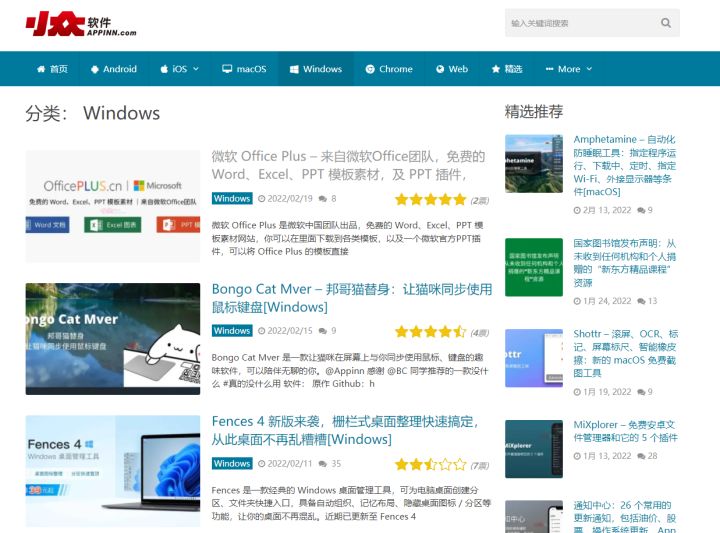This screenshot has width=720, height=533.
Task: Rate Office Plus with the fifth star
Action: click(460, 199)
